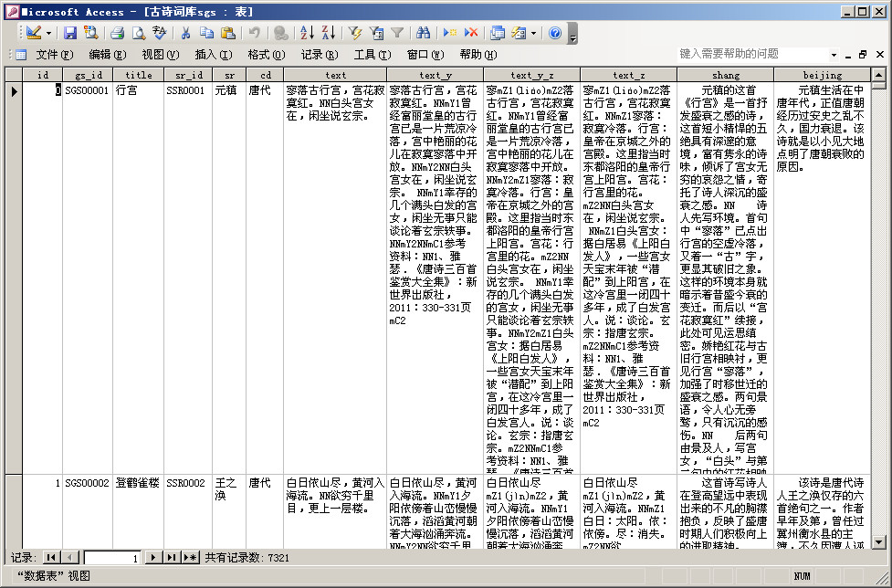Image resolution: width=892 pixels, height=588 pixels.
Task: Add new record toolbar icon
Action: pyautogui.click(x=450, y=33)
